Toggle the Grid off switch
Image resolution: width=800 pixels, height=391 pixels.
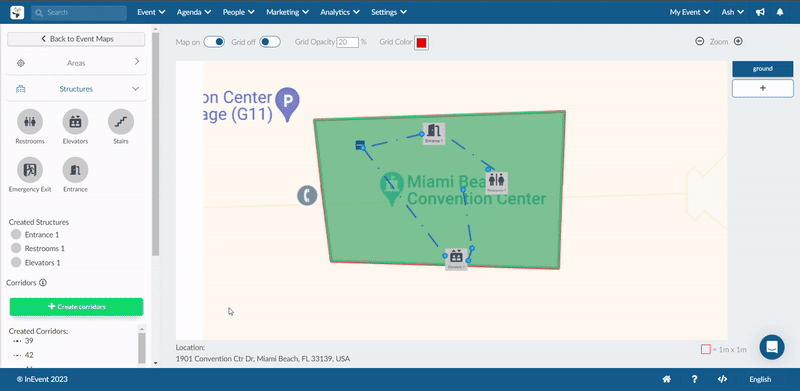point(270,42)
